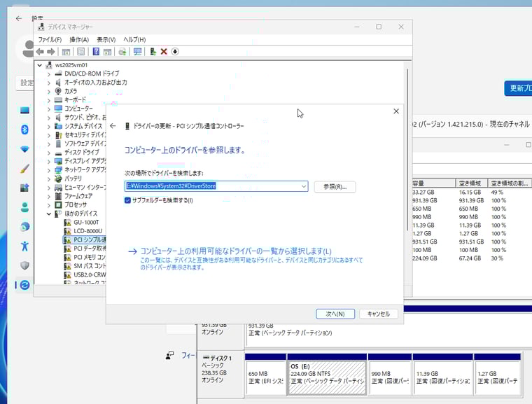
Task: Click Device Manager vertical scrollbar
Action: (x=407, y=149)
